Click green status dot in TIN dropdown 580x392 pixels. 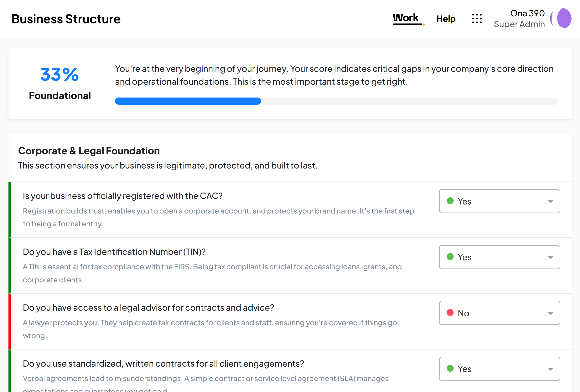pyautogui.click(x=450, y=257)
